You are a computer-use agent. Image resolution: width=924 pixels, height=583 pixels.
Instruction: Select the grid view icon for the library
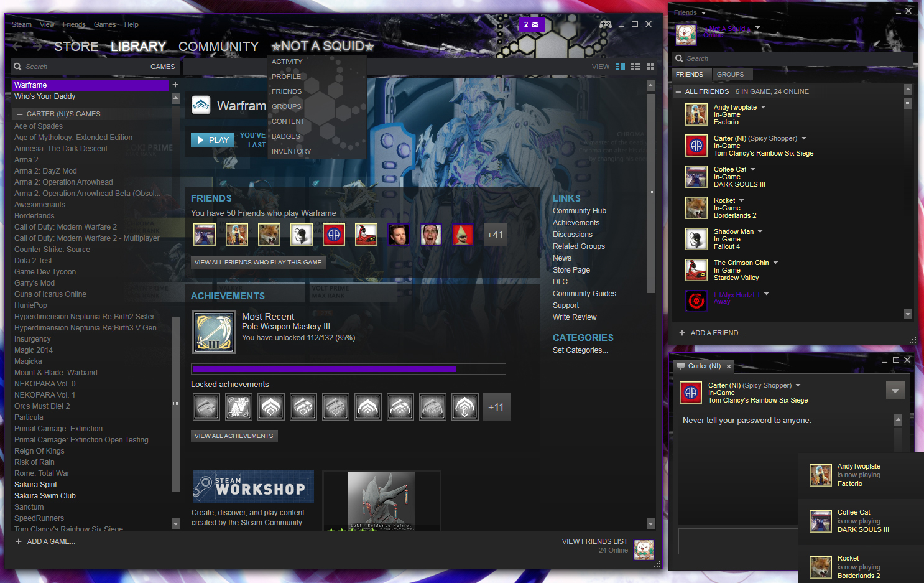pos(650,66)
